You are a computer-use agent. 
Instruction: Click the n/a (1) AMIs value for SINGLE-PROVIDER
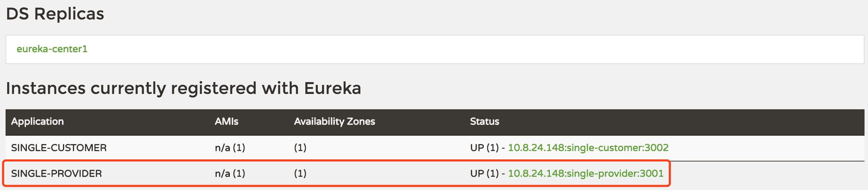pos(230,174)
